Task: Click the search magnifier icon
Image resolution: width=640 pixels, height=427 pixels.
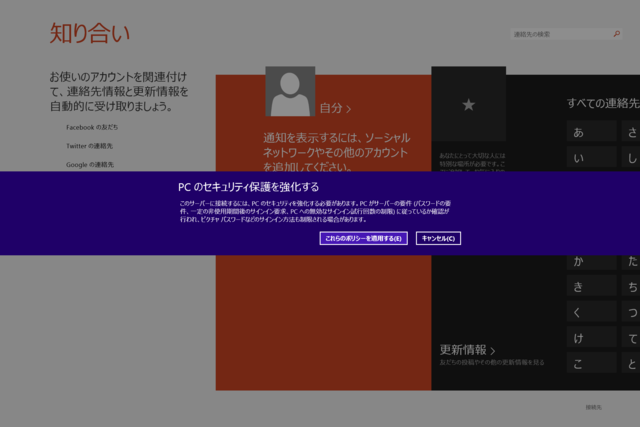Action: click(617, 34)
